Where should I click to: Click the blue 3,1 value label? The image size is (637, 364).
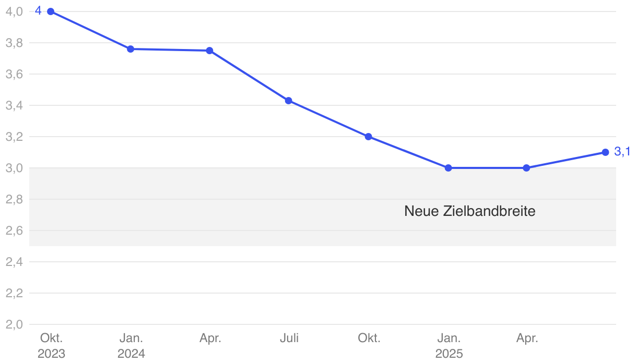(x=622, y=152)
